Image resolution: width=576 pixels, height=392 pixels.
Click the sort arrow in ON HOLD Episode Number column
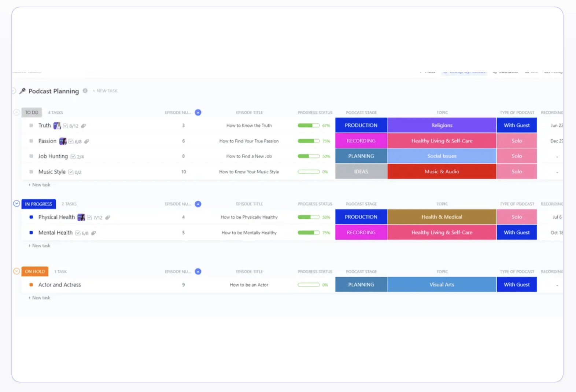[198, 271]
